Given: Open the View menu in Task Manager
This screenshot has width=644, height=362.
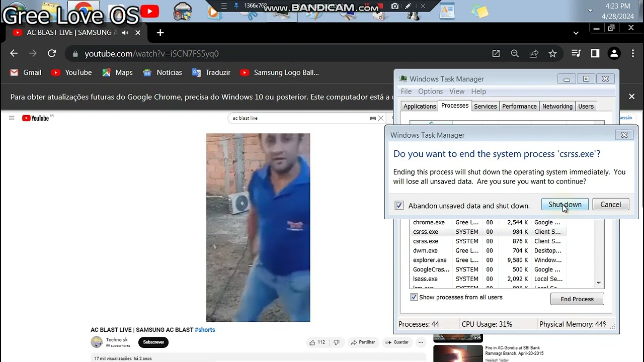Looking at the screenshot, I should tap(457, 92).
